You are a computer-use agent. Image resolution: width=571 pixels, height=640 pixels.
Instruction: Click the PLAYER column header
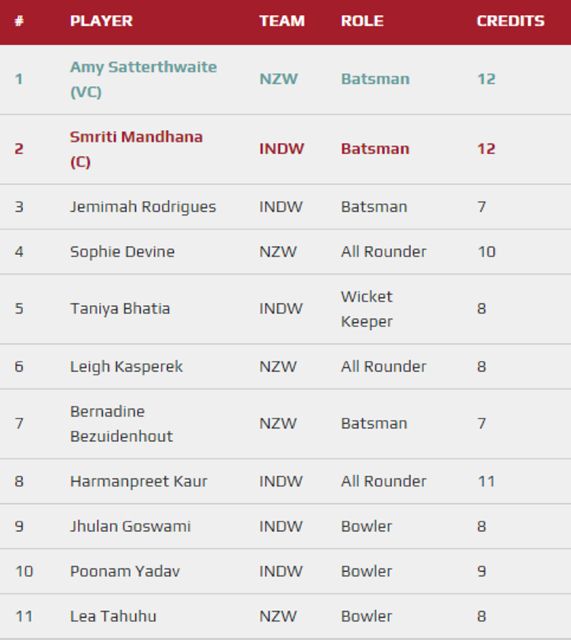point(101,21)
